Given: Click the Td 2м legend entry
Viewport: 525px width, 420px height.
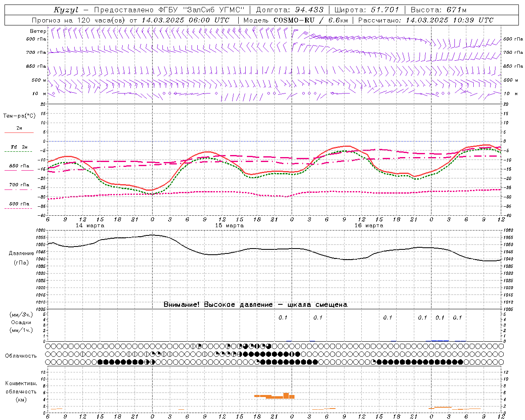Looking at the screenshot, I should (19, 147).
